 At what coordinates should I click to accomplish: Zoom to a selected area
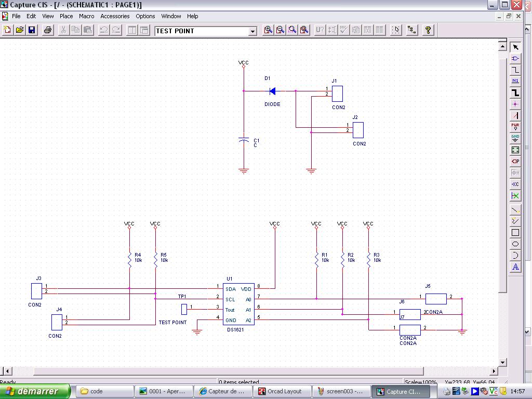pyautogui.click(x=292, y=30)
